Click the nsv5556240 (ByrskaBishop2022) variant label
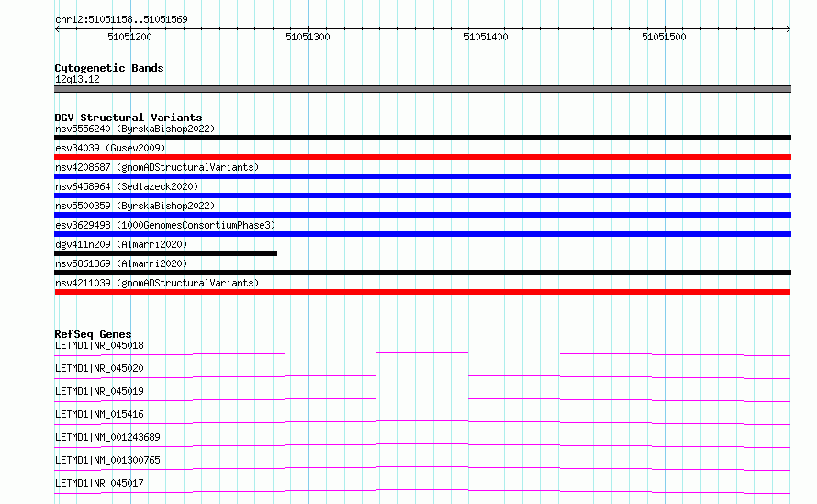 [135, 129]
